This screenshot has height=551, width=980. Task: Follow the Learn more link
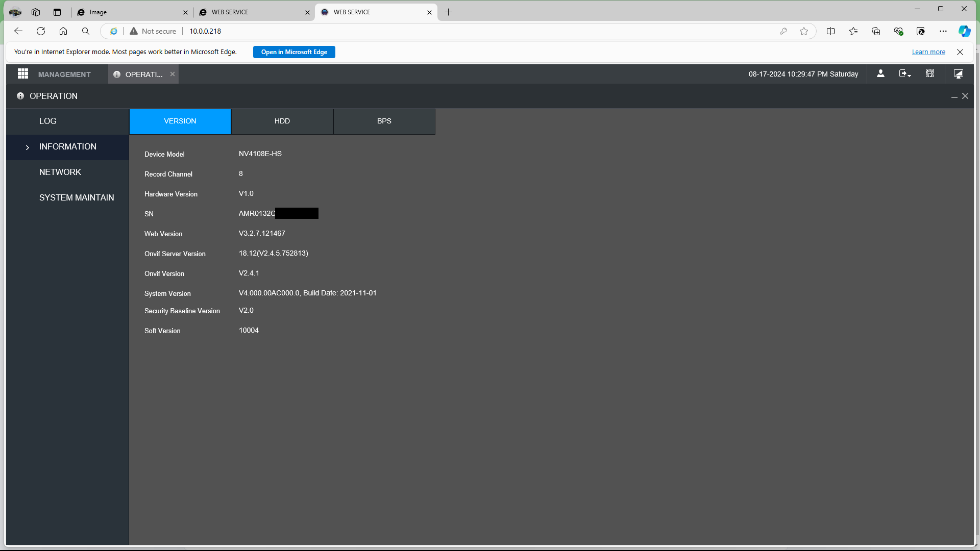(928, 52)
